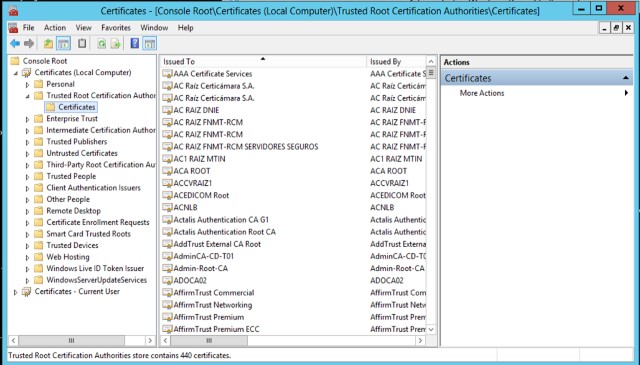This screenshot has height=365, width=640.
Task: Open the Action menu
Action: 55,28
